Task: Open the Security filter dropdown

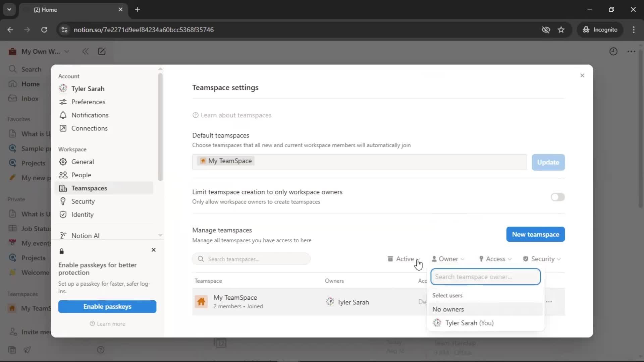Action: [x=542, y=259]
